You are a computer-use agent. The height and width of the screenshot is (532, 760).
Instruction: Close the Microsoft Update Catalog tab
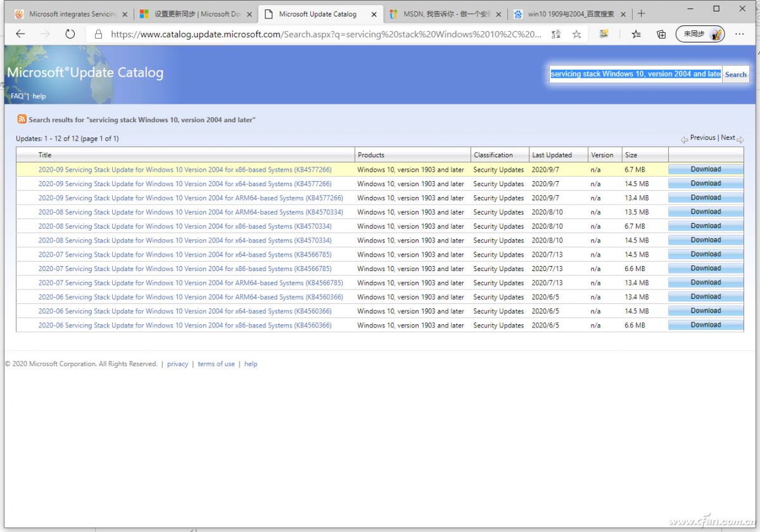click(x=374, y=14)
